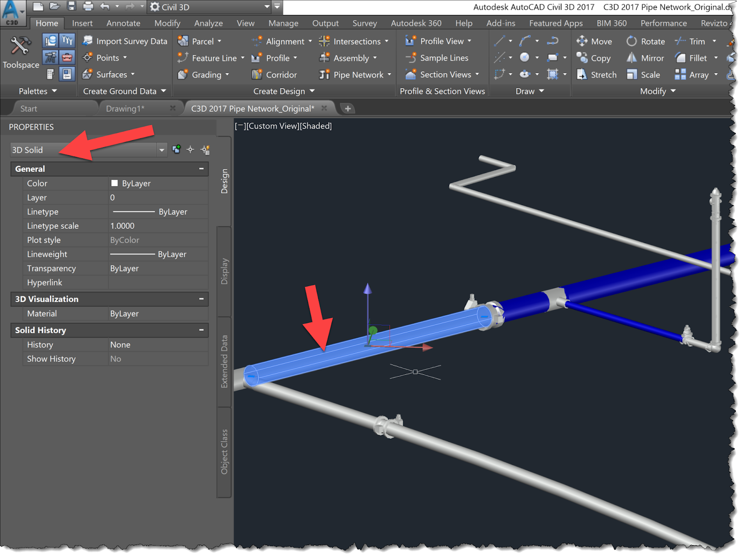
Task: Undo the last action
Action: (104, 7)
